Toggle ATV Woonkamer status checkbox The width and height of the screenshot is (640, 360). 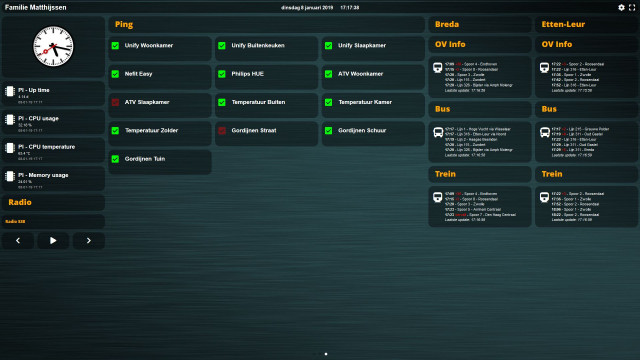(x=329, y=74)
